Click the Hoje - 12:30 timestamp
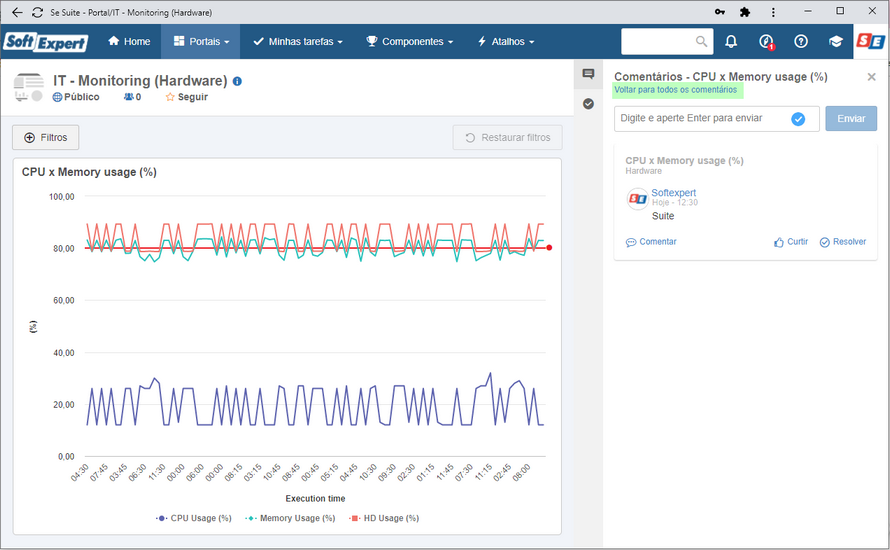 [674, 203]
